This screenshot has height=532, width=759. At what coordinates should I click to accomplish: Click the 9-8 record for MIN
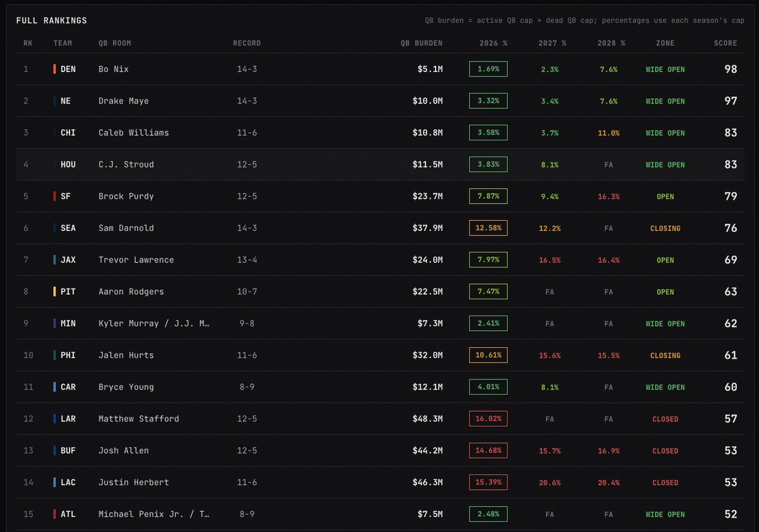[x=247, y=323]
